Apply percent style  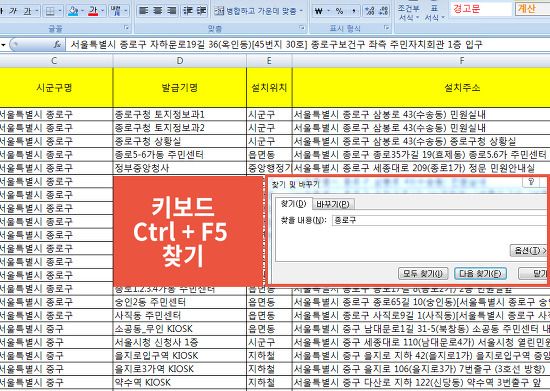(x=340, y=11)
